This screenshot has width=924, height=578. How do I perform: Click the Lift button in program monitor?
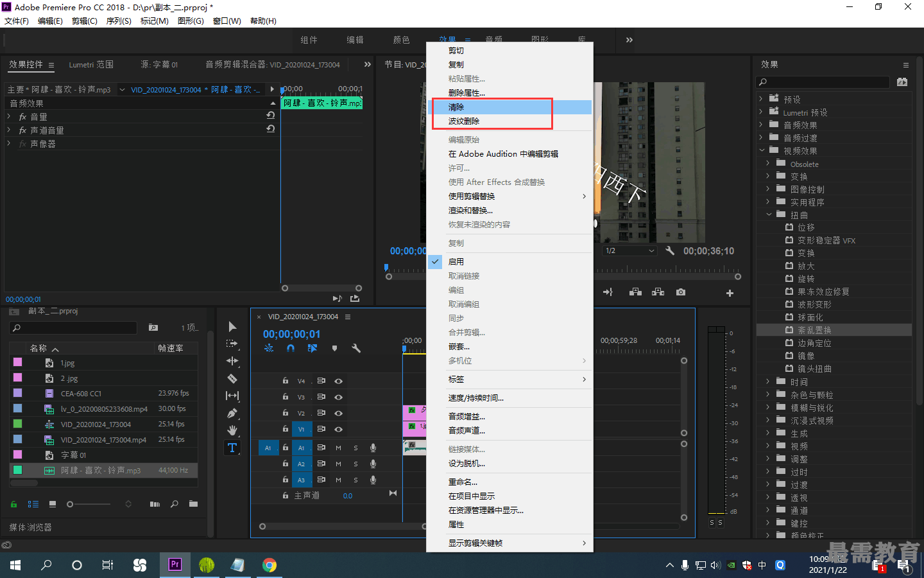(x=635, y=292)
